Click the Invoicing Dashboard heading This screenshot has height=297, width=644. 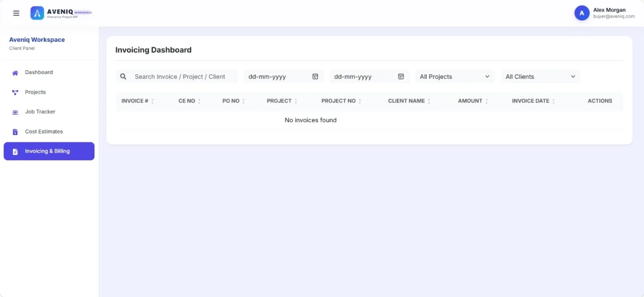(153, 50)
